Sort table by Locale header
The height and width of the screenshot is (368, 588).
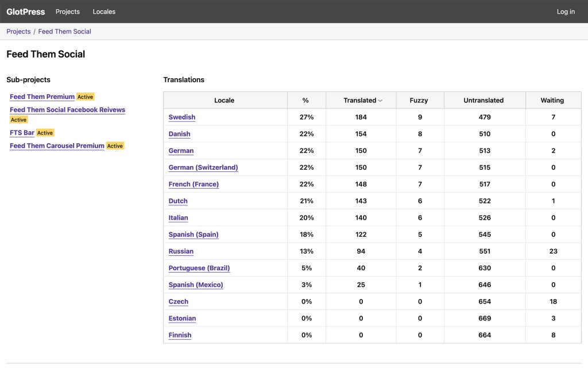click(x=225, y=100)
